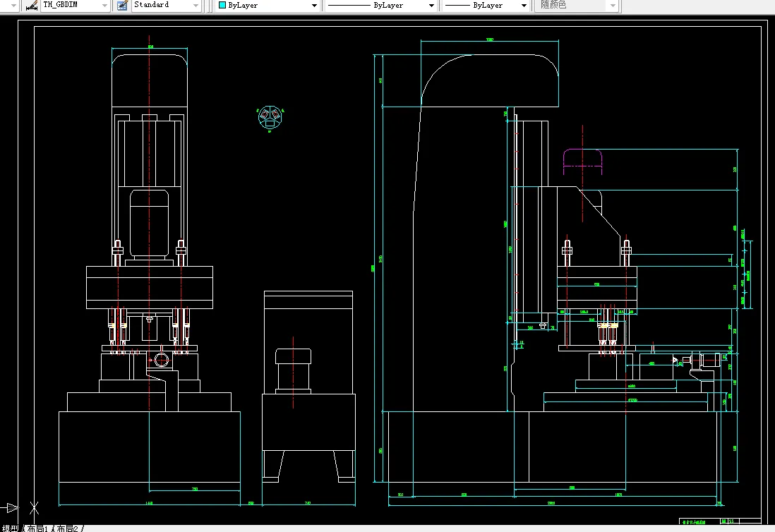Select the hydraulic power unit center view

pos(308,386)
